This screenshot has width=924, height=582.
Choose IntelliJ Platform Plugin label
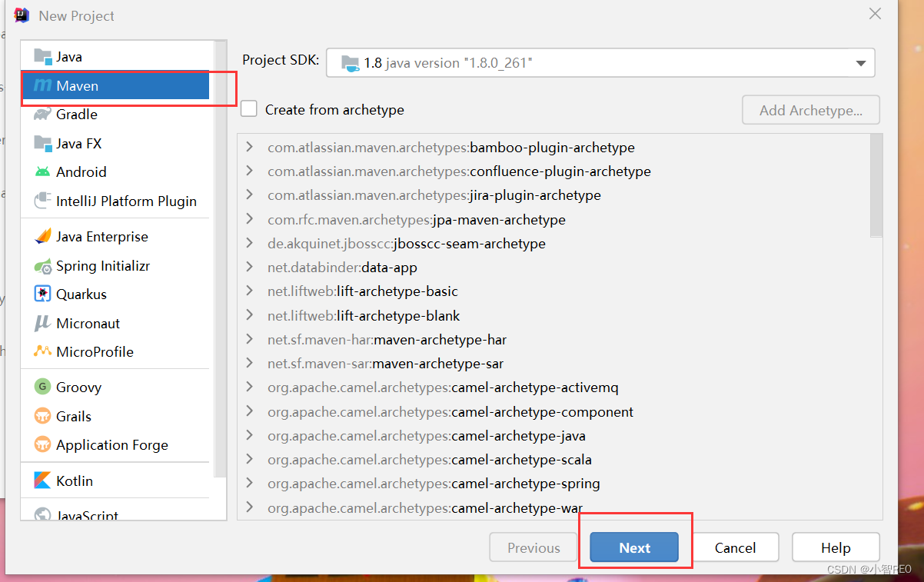tap(126, 201)
